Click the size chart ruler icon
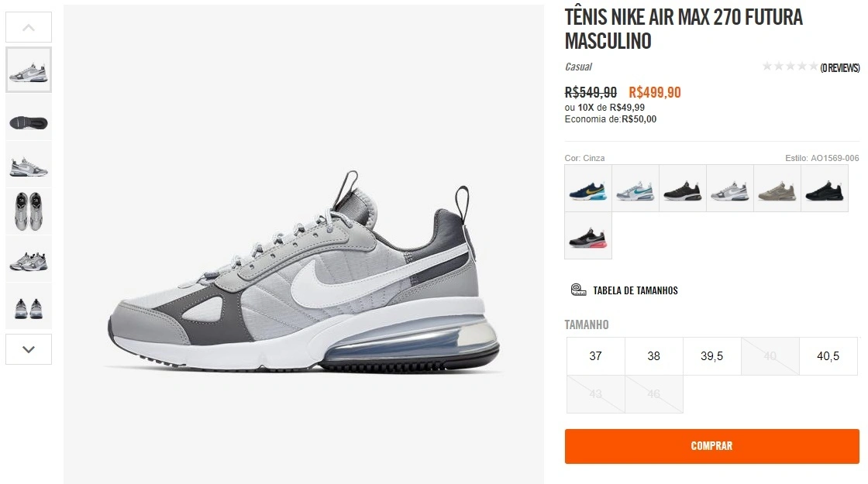 [578, 290]
